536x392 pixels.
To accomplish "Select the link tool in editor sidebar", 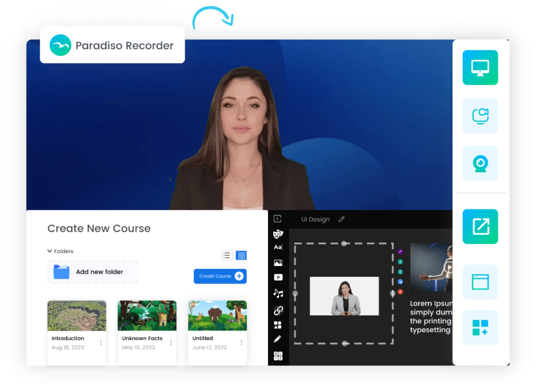I will [x=278, y=310].
